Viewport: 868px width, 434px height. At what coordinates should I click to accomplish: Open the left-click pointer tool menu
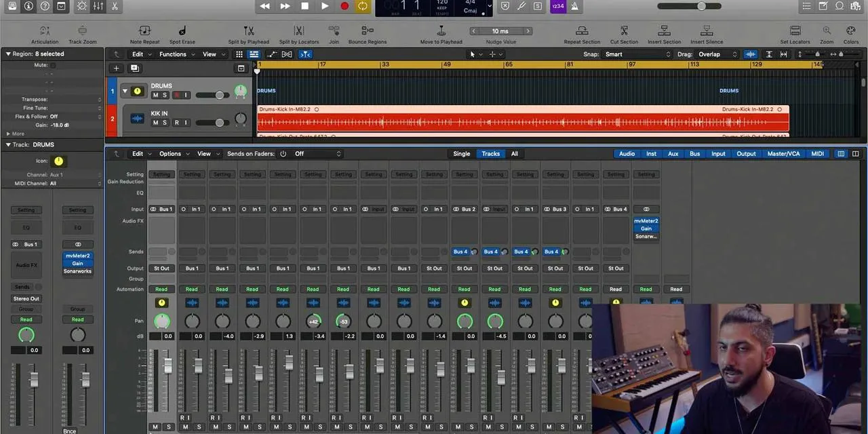pos(475,54)
